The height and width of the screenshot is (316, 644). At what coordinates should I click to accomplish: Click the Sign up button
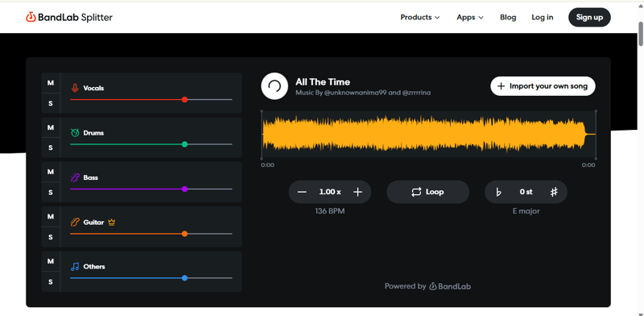[589, 17]
